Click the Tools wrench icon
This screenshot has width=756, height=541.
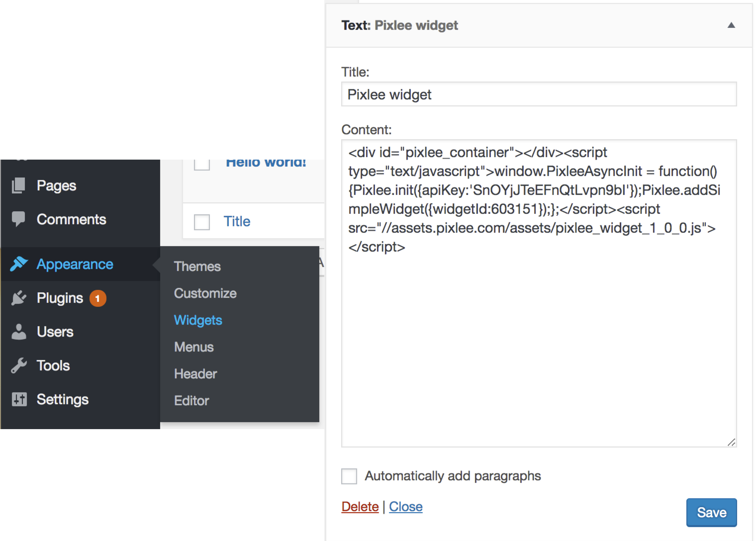[19, 365]
